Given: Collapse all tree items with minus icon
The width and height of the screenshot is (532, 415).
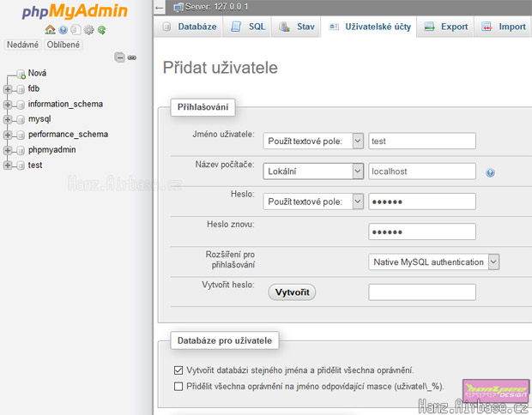Looking at the screenshot, I should (119, 57).
